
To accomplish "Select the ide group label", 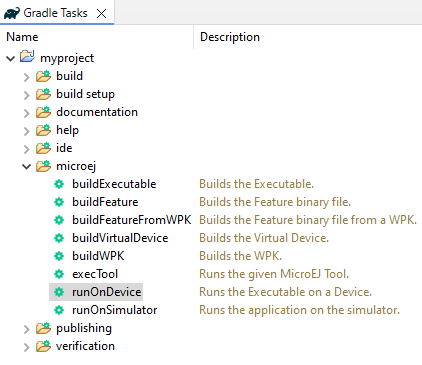I will [64, 148].
